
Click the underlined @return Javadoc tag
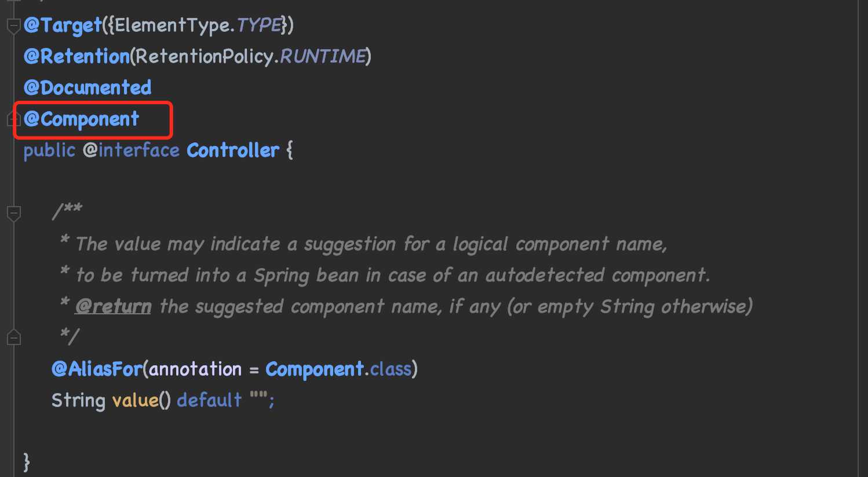(x=114, y=306)
